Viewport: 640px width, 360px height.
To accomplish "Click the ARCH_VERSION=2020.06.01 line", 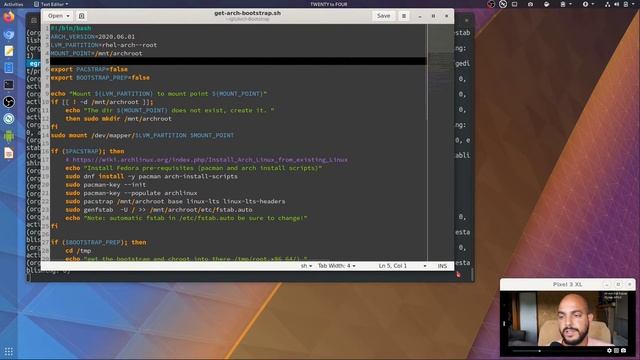I will pyautogui.click(x=93, y=37).
